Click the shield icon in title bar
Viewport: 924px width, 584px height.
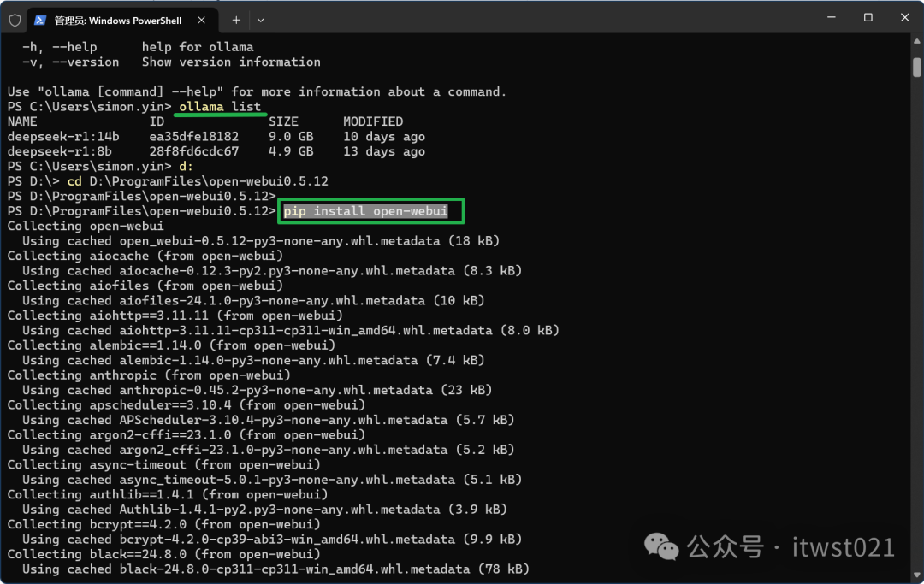click(x=15, y=21)
